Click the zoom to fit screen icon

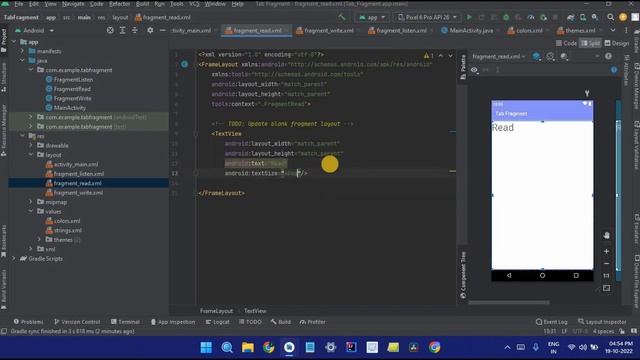[607, 288]
